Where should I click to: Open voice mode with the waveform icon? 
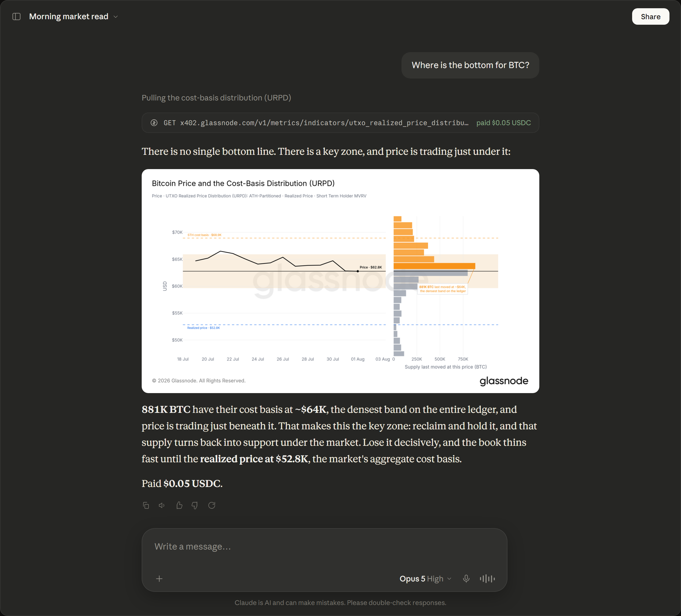click(487, 578)
